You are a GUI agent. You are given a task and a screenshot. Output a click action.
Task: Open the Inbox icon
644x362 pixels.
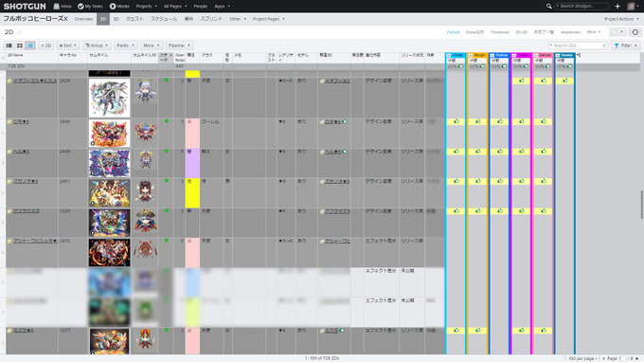[56, 7]
